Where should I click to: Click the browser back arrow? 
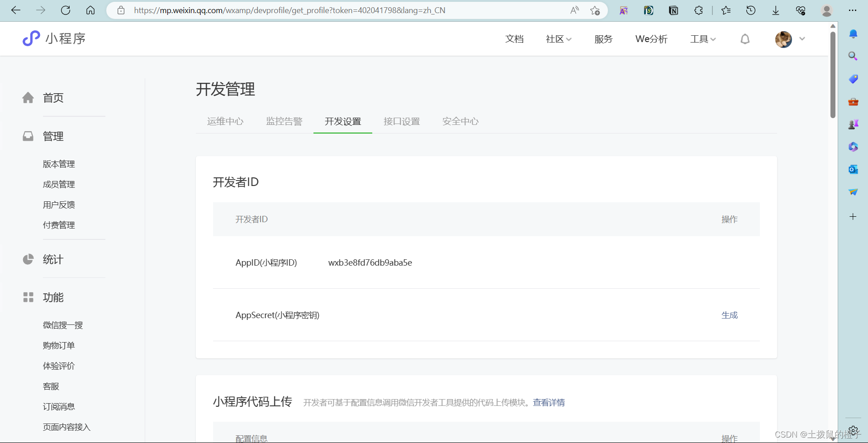(x=16, y=10)
